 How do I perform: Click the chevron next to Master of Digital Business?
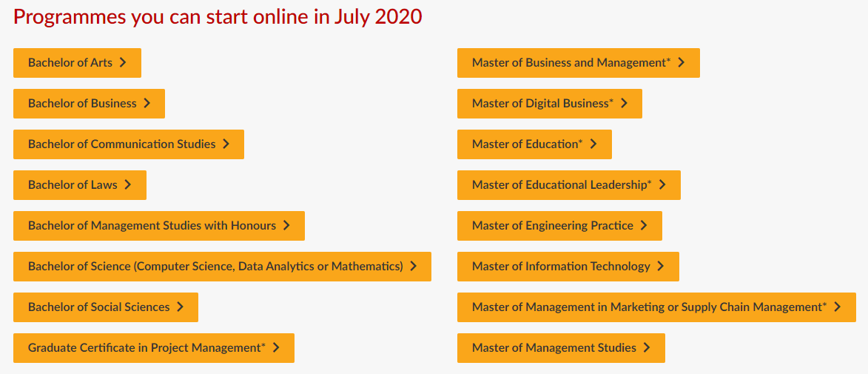pyautogui.click(x=624, y=104)
